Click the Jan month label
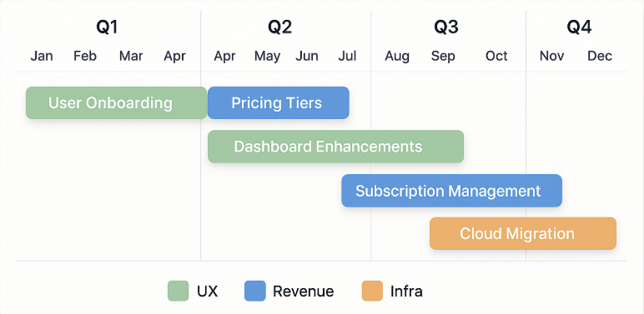 [x=42, y=56]
